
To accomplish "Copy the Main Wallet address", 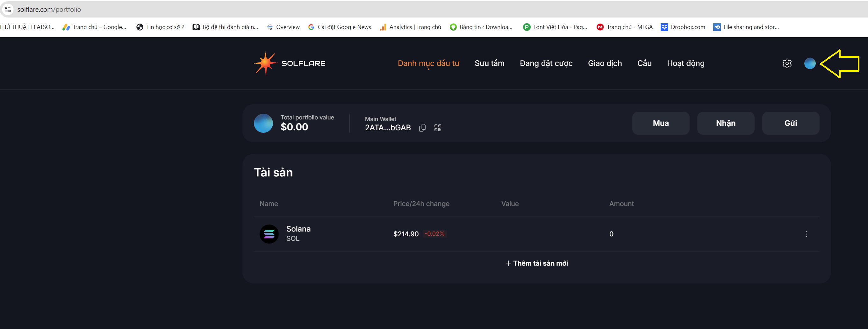I will point(422,128).
